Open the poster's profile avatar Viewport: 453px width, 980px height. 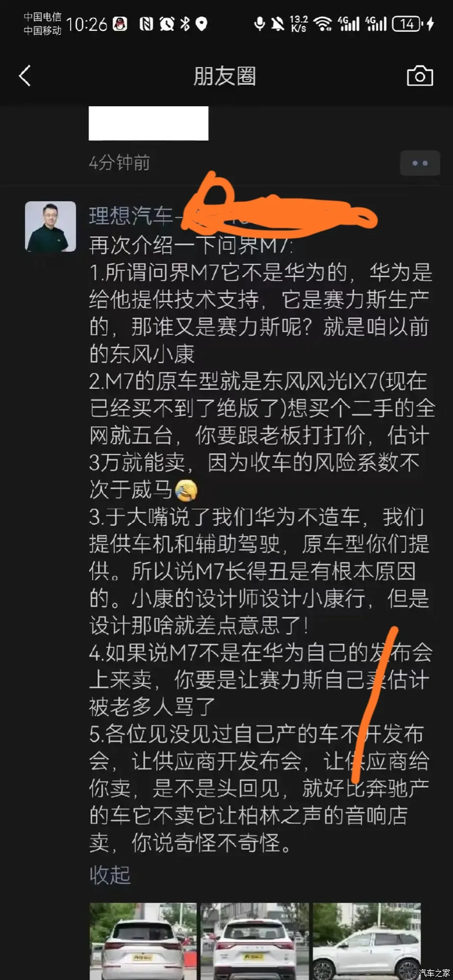pyautogui.click(x=50, y=227)
